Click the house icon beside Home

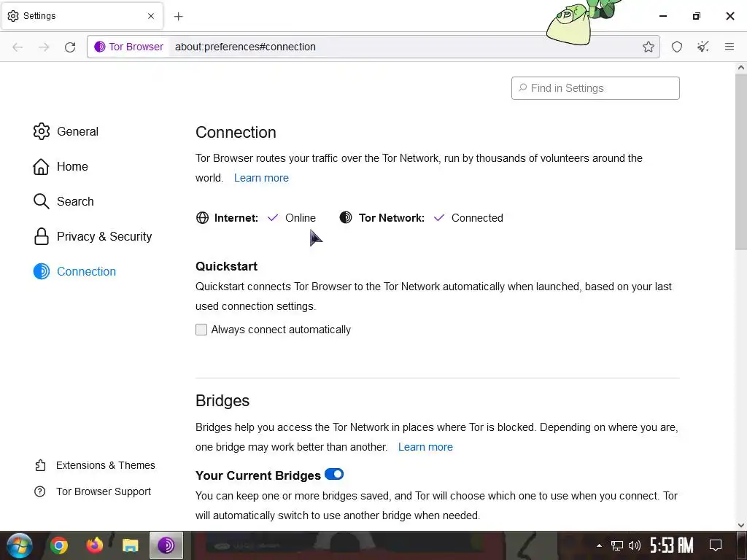(x=41, y=167)
